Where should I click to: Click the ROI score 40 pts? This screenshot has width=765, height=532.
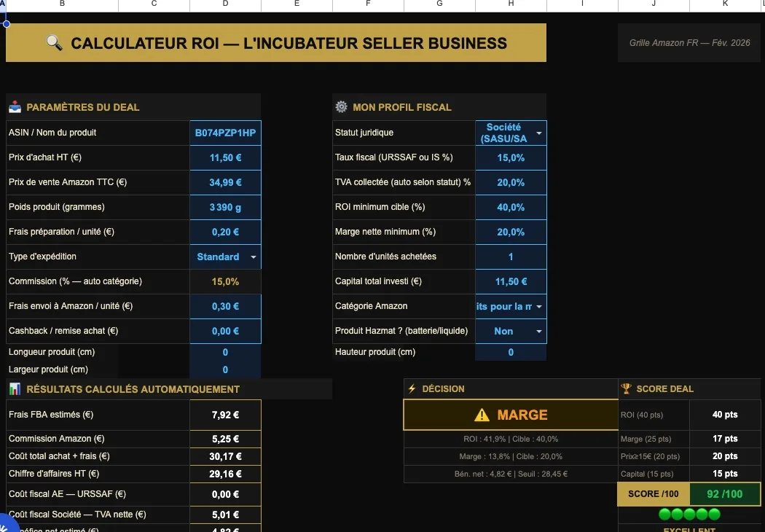click(x=725, y=415)
